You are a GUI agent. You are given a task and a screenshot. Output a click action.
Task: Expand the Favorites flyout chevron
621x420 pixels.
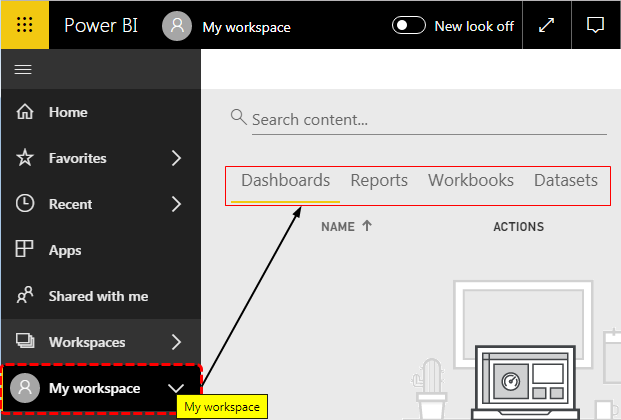(176, 158)
